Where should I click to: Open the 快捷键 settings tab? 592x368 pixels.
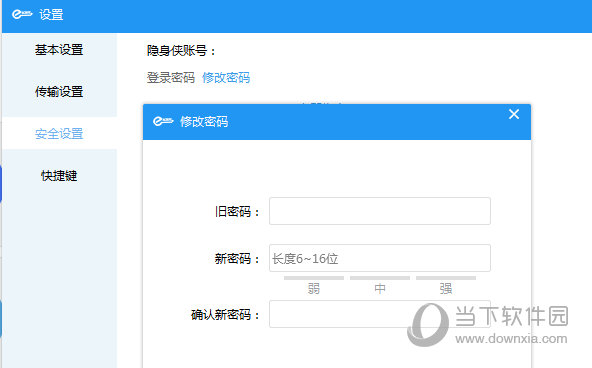(59, 176)
